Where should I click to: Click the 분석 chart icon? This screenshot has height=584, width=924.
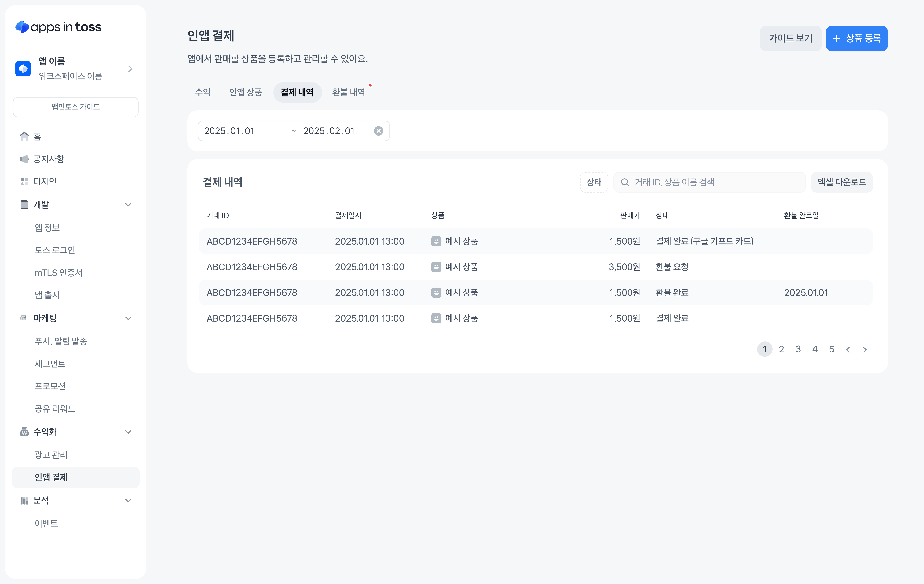point(24,500)
